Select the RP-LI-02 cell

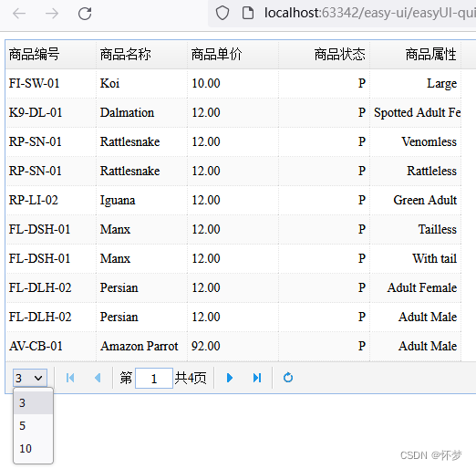(x=50, y=200)
